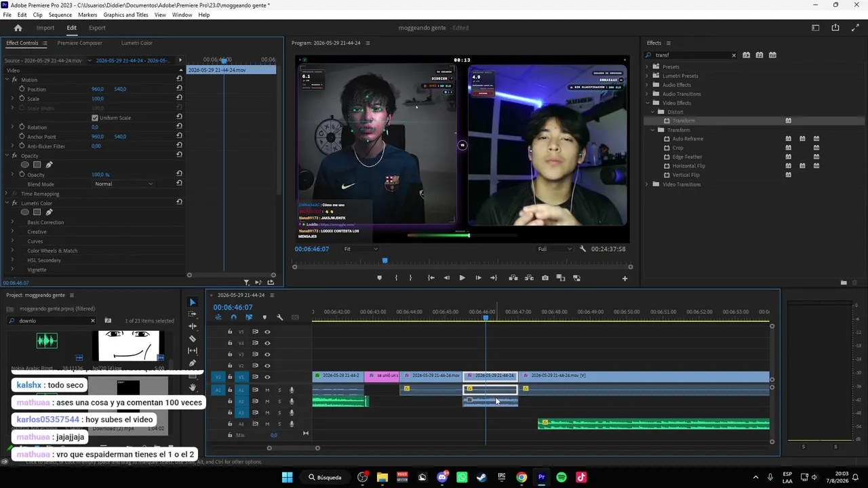This screenshot has height=488, width=868.
Task: Select the Selection tool in the timeline toolbar
Action: click(x=193, y=302)
